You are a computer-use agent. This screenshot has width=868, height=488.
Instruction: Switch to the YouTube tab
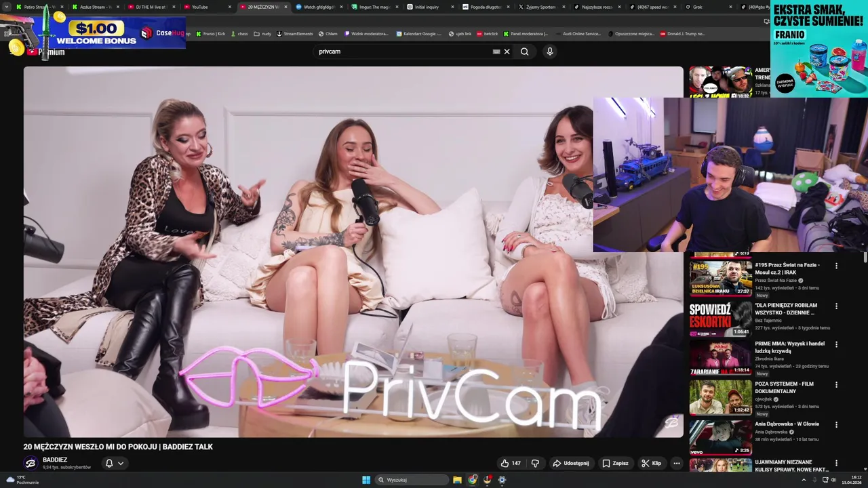point(206,7)
